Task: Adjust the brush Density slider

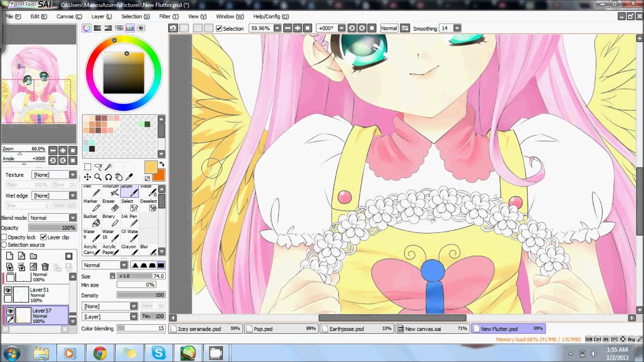Action: click(141, 295)
